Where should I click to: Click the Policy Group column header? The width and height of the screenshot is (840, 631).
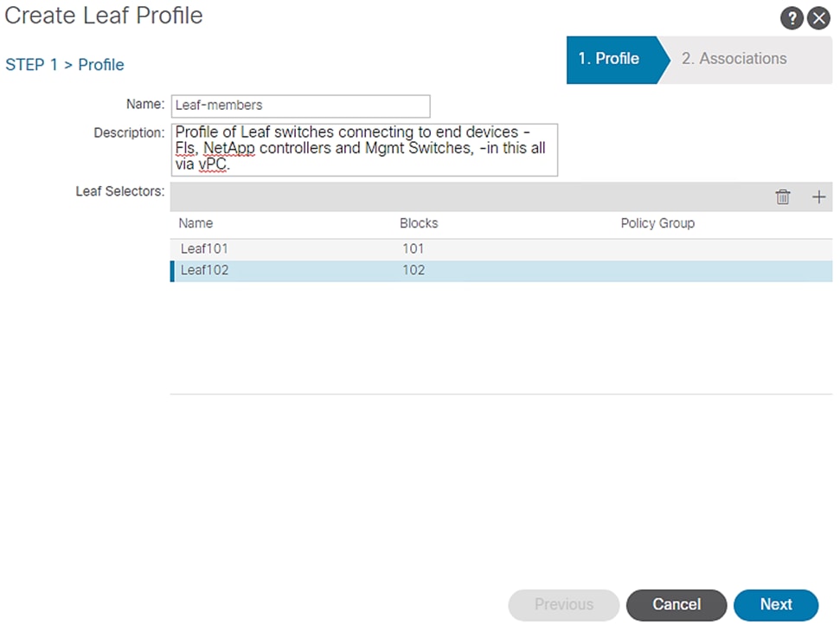pyautogui.click(x=657, y=223)
